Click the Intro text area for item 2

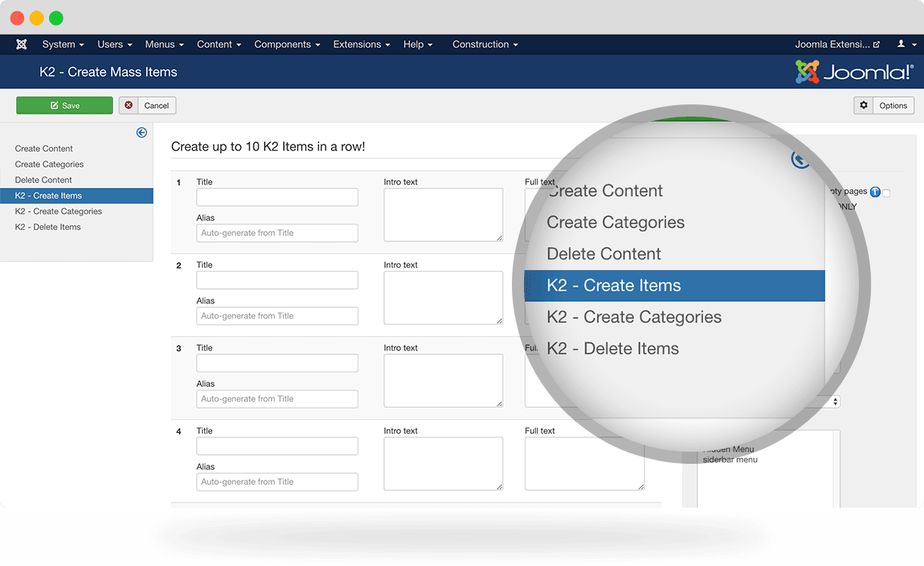point(443,298)
